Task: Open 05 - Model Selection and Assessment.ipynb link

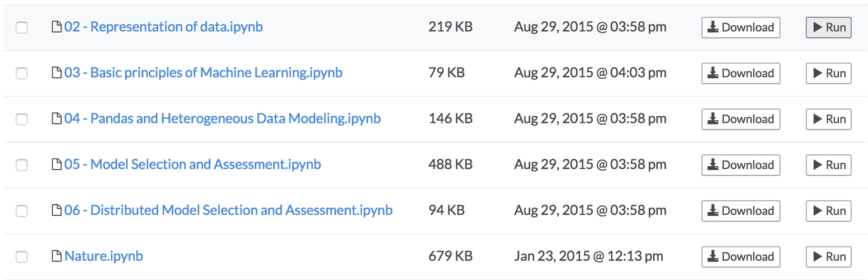Action: click(192, 164)
